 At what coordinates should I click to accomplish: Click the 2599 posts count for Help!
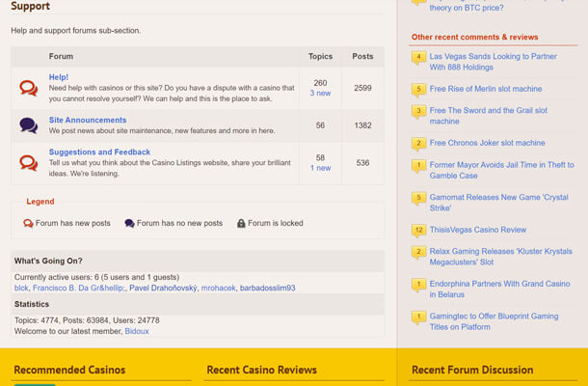362,88
